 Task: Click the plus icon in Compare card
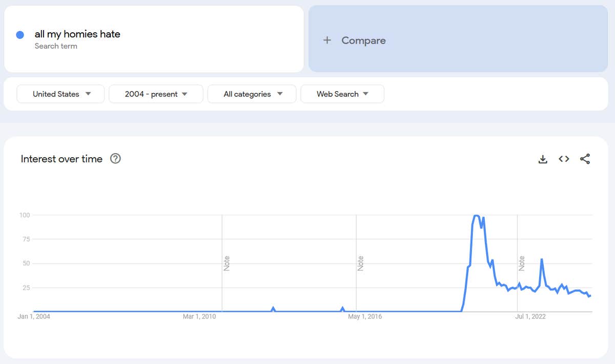(x=327, y=40)
